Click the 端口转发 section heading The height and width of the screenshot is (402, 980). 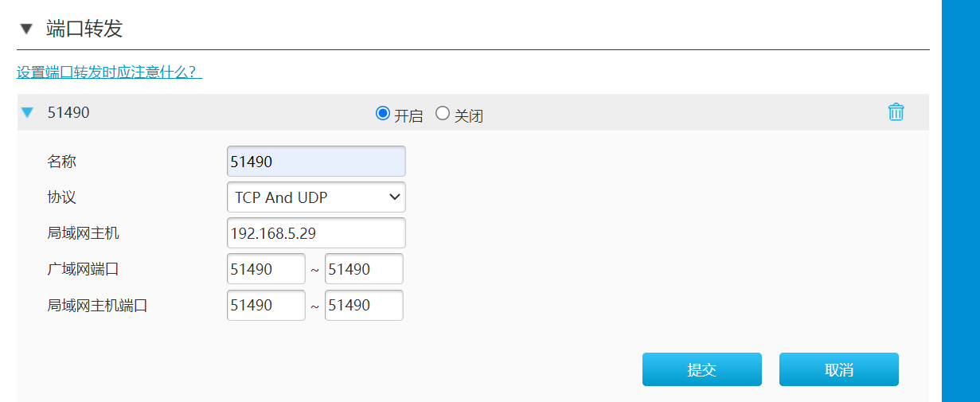tap(84, 29)
